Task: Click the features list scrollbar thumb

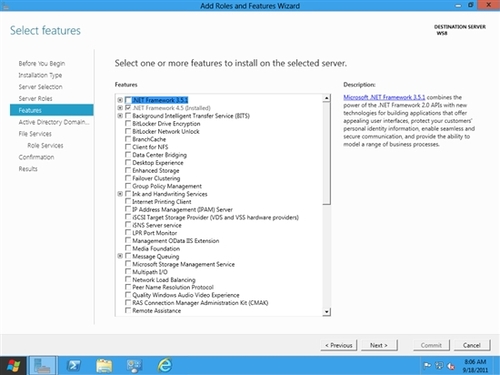Action: (x=327, y=153)
